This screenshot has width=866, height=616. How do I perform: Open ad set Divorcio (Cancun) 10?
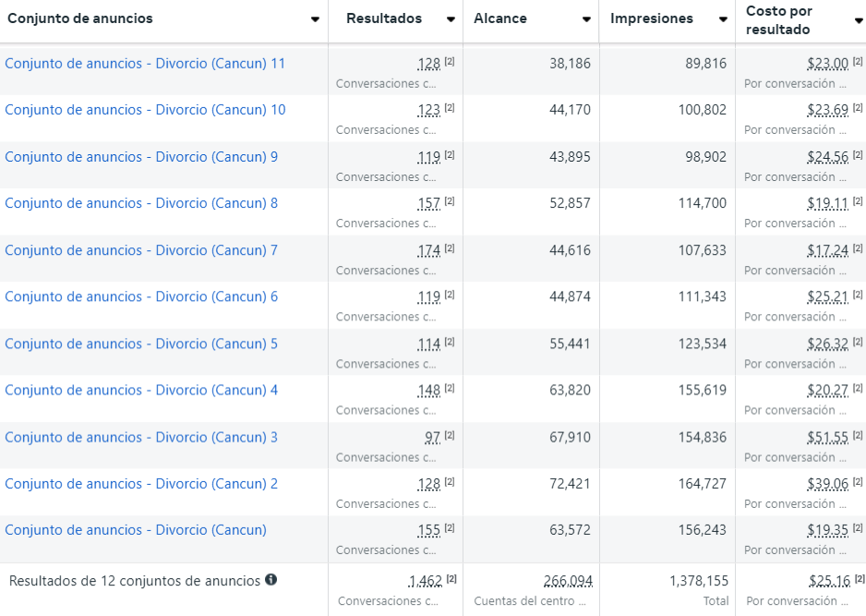click(145, 110)
